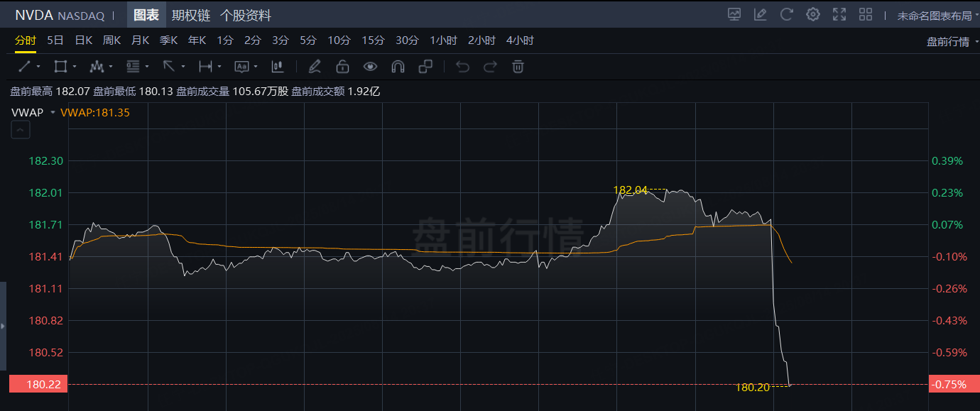Image resolution: width=980 pixels, height=411 pixels.
Task: Toggle drawings visibility with the eye icon
Action: (x=370, y=67)
